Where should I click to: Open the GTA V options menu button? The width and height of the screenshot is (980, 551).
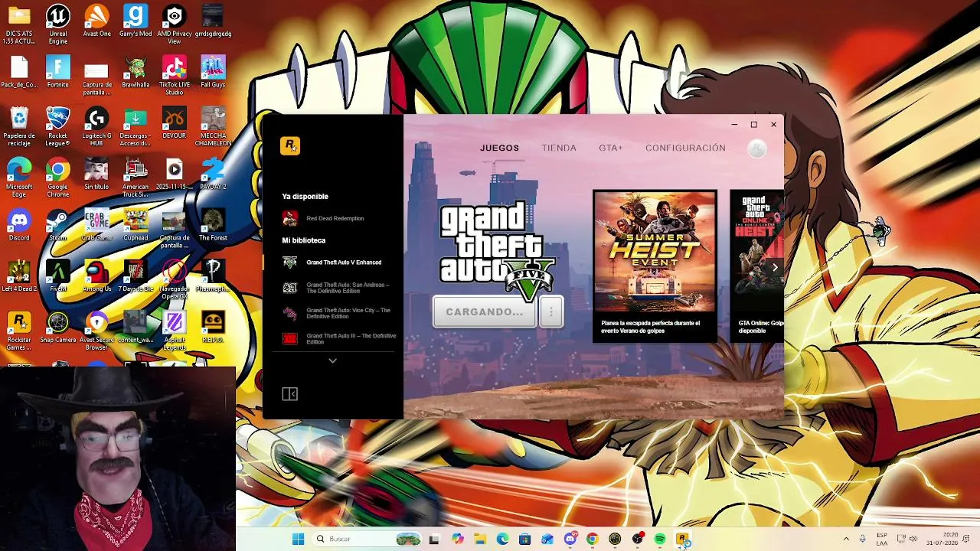point(551,312)
